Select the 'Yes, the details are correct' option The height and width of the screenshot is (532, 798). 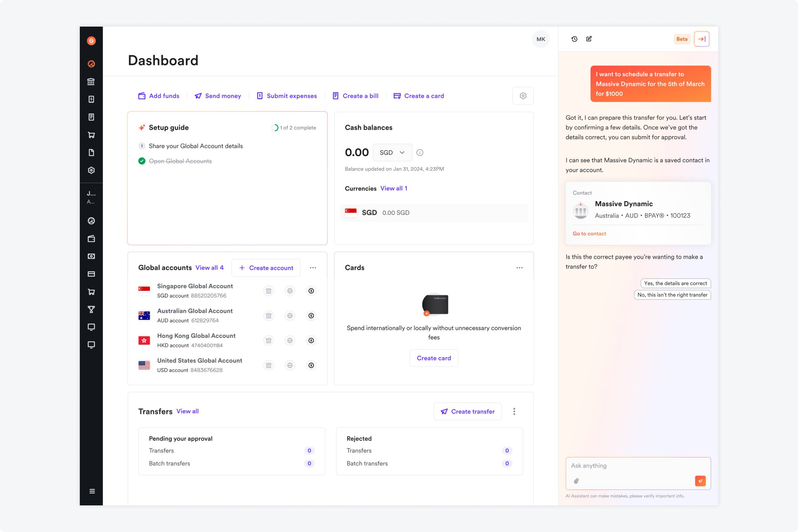[675, 283]
